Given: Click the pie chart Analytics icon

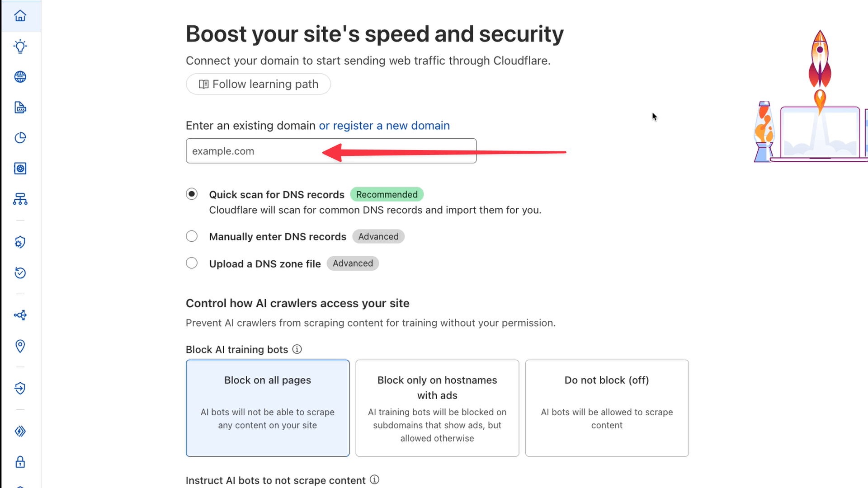Looking at the screenshot, I should pyautogui.click(x=20, y=138).
